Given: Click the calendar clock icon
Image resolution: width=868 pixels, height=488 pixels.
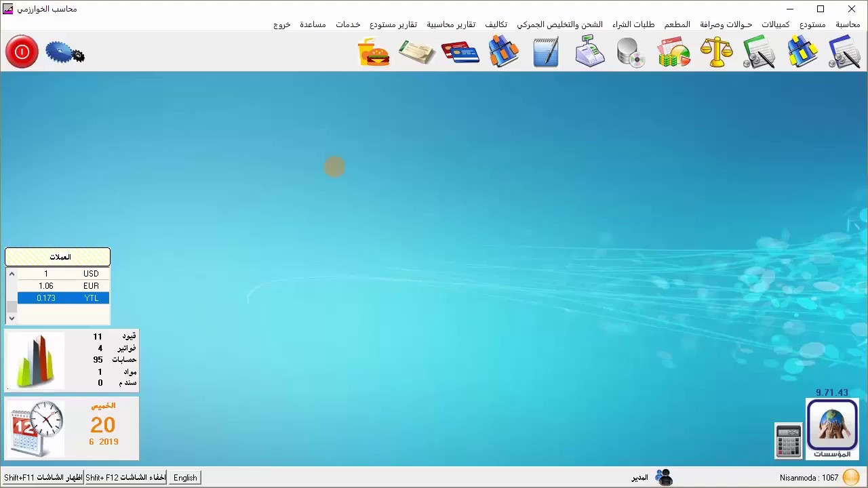Looking at the screenshot, I should click(x=37, y=428).
